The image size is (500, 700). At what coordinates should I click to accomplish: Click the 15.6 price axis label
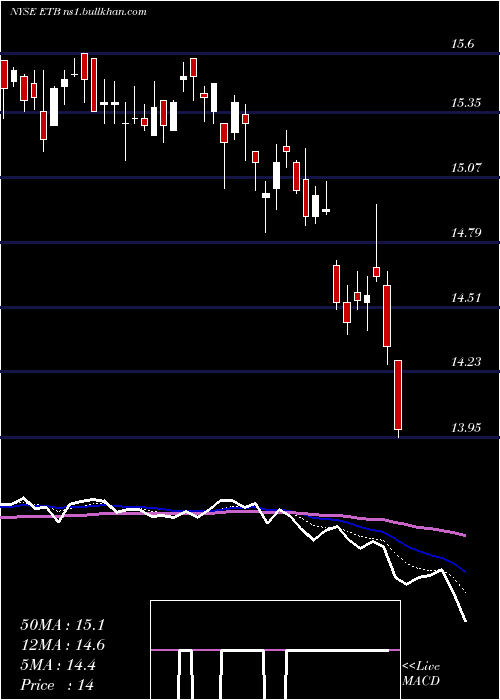[x=462, y=44]
